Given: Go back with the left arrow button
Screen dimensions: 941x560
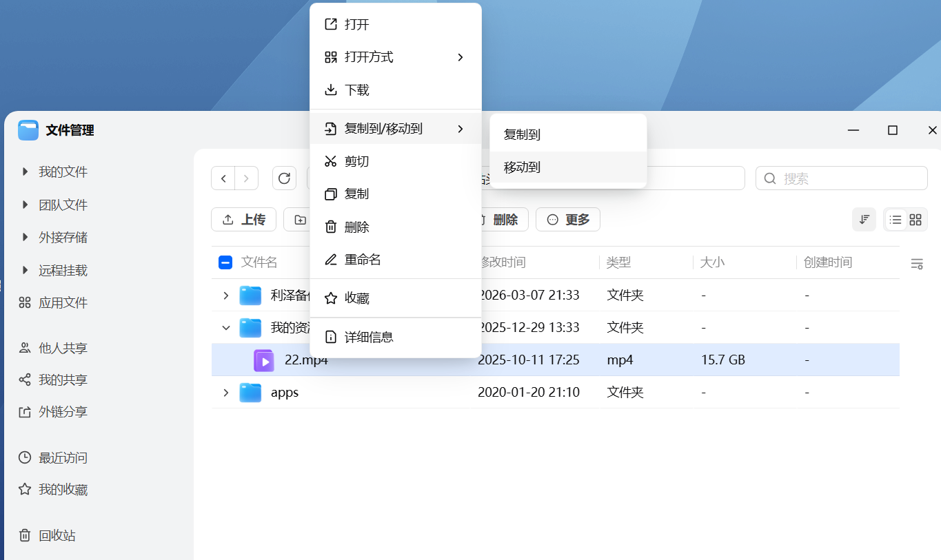Looking at the screenshot, I should [223, 178].
